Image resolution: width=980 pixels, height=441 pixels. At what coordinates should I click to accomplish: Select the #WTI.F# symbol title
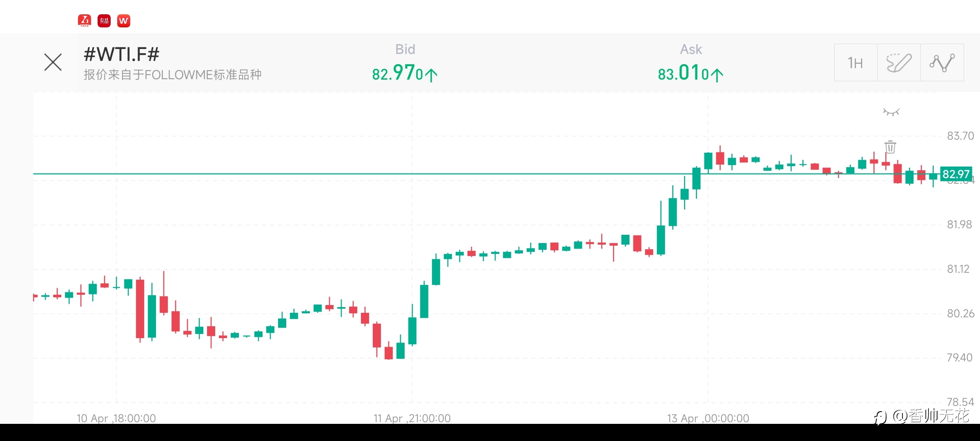coord(121,54)
